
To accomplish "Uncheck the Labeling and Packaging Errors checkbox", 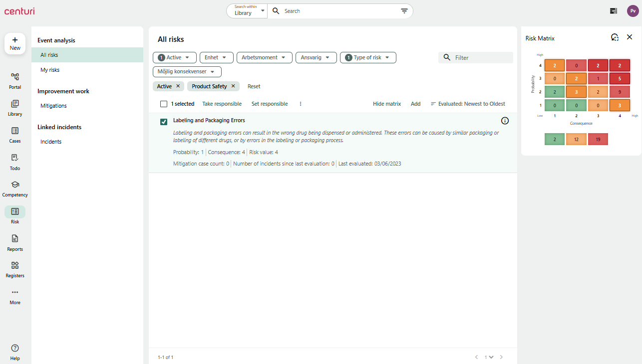I will coord(164,122).
